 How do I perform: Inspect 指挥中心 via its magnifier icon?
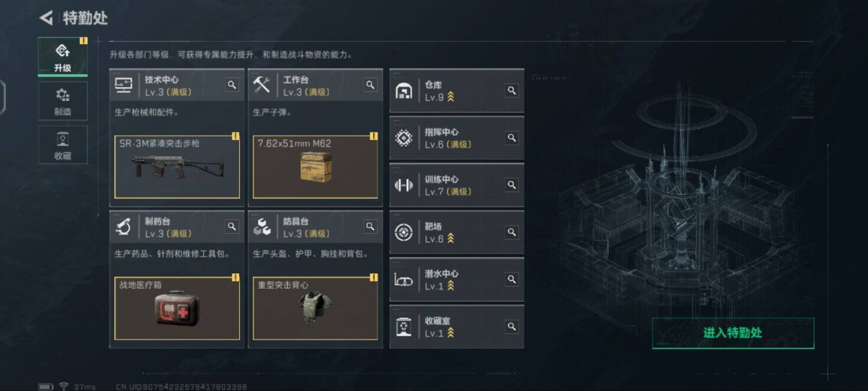[512, 138]
